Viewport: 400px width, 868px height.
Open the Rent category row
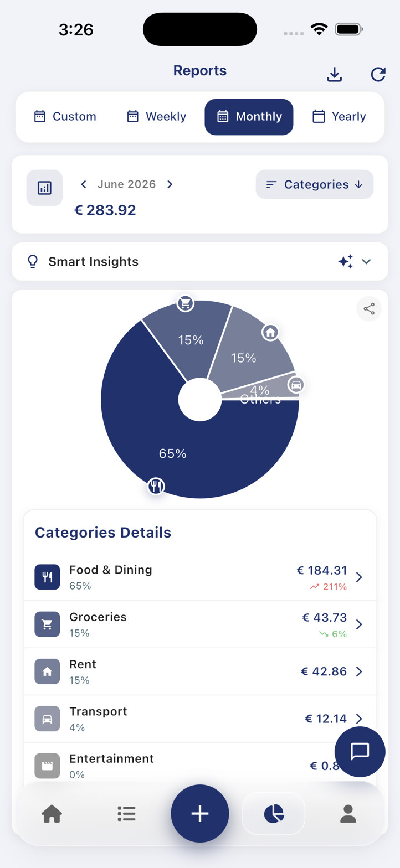(x=200, y=671)
